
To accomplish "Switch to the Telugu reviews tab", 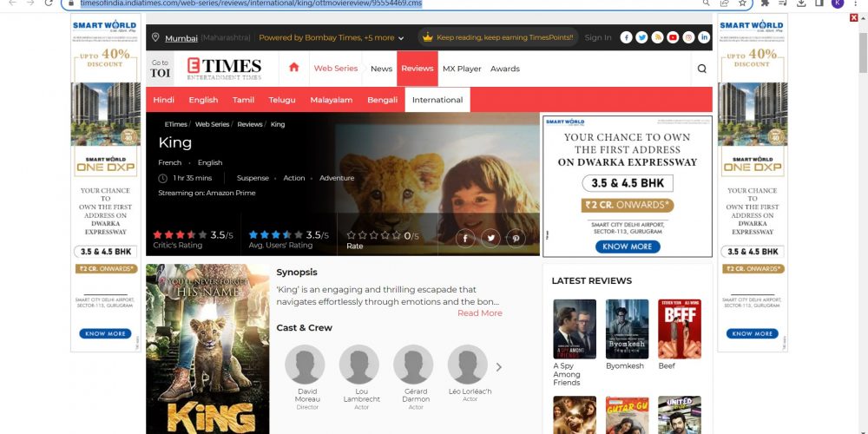I will point(282,100).
